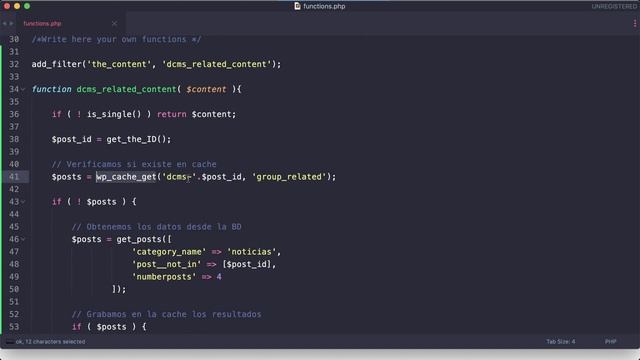Screen dimensions: 640x360
Task: Select the functions.php tab
Action: [42, 24]
